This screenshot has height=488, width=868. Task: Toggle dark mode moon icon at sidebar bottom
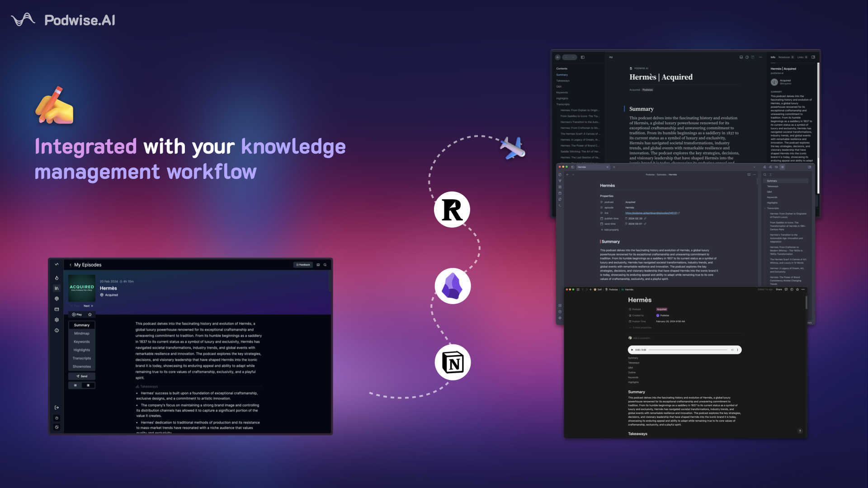[x=57, y=427]
